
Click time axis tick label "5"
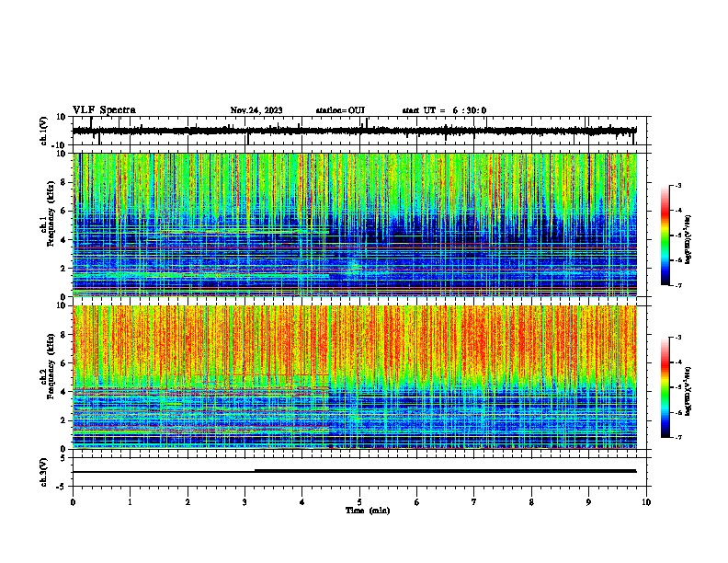(x=359, y=502)
